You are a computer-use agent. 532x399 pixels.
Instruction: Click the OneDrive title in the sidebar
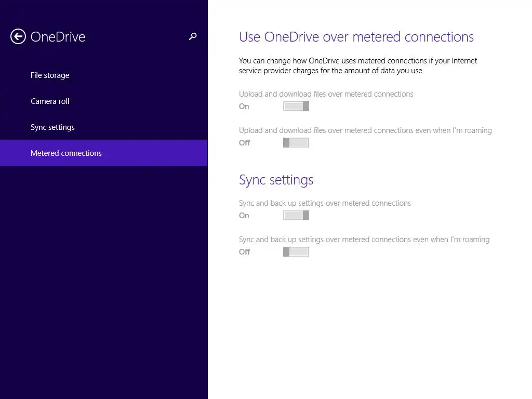pos(58,37)
